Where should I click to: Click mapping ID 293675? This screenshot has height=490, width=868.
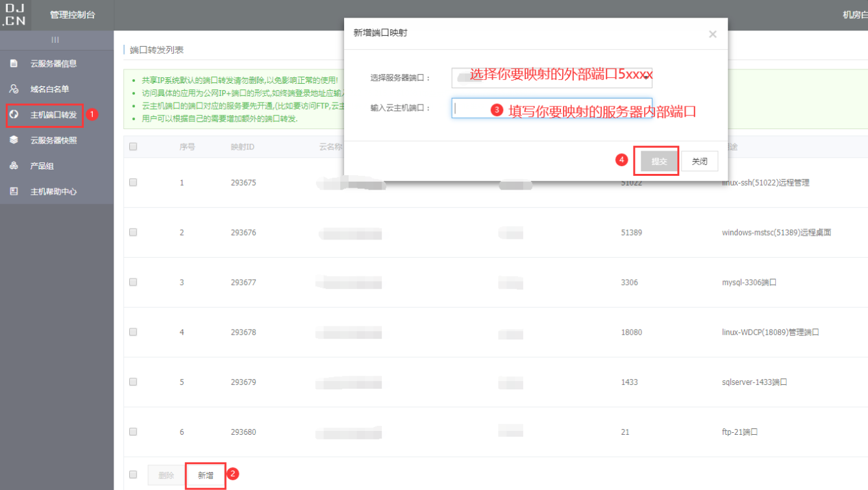click(x=243, y=183)
